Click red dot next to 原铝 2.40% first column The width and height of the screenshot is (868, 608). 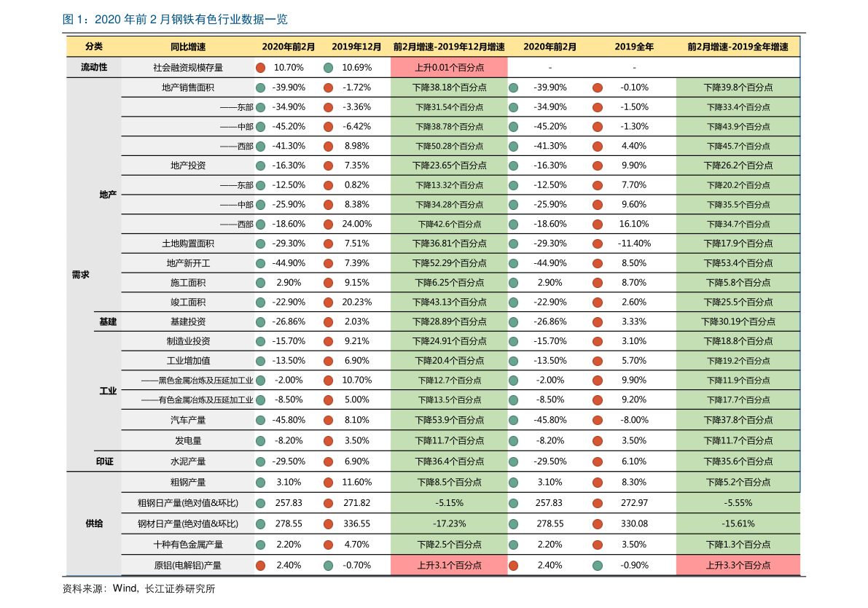pos(260,566)
